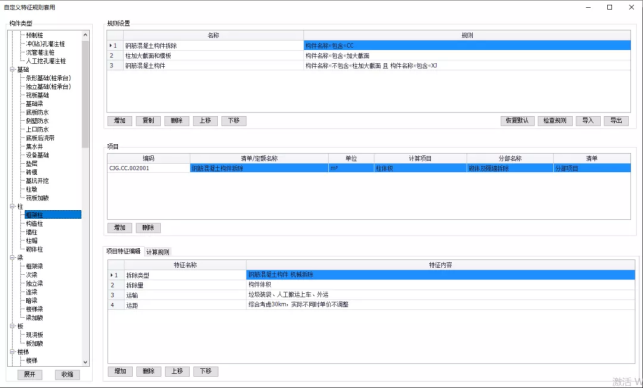Click 恢复默认 button
Viewport: 643px width, 388px height.
click(x=518, y=121)
